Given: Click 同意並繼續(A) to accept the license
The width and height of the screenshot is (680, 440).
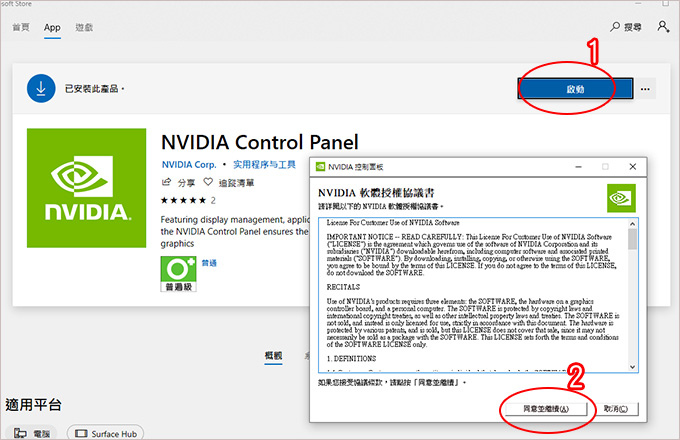Looking at the screenshot, I should 546,409.
